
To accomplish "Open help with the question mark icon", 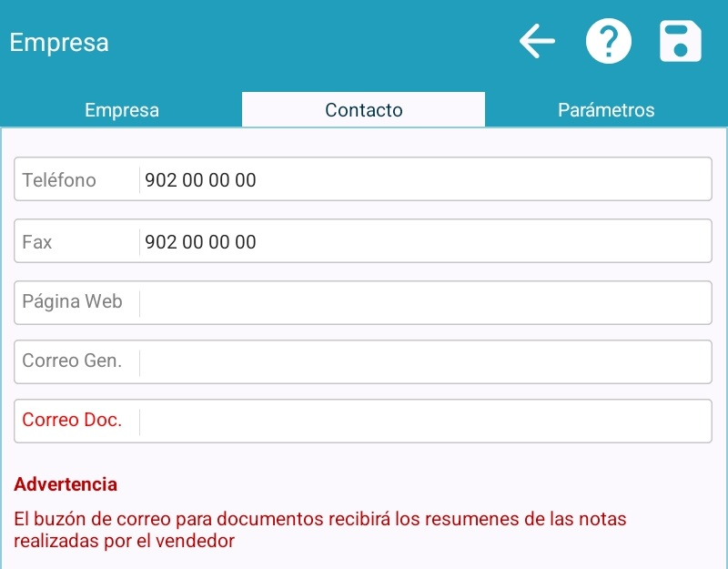I will 608,42.
